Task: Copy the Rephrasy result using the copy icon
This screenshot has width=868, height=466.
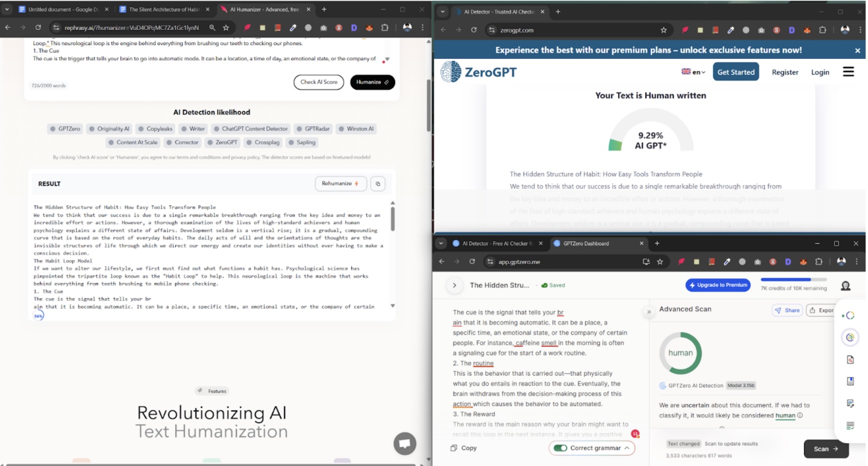Action: point(378,184)
